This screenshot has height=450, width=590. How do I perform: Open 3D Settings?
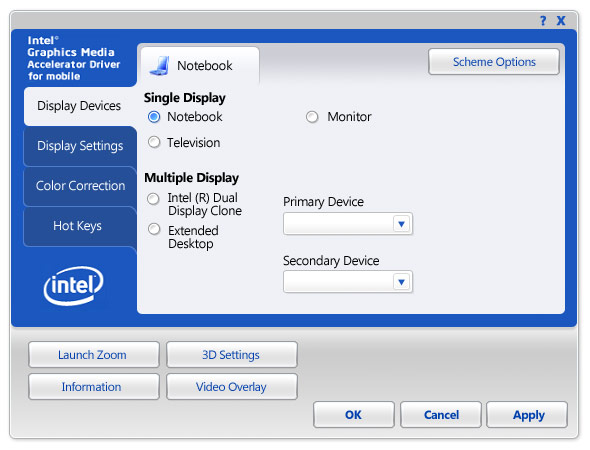click(x=232, y=355)
